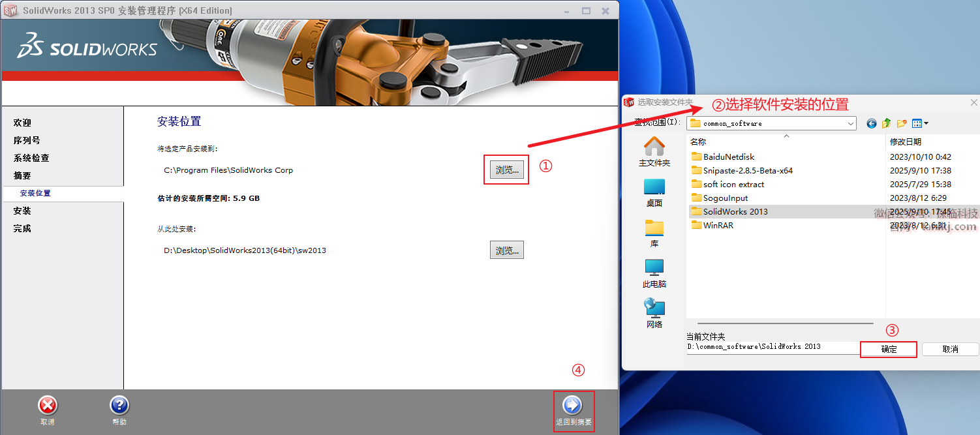Go to 安装 step in sidebar
The height and width of the screenshot is (435, 980).
pos(22,211)
